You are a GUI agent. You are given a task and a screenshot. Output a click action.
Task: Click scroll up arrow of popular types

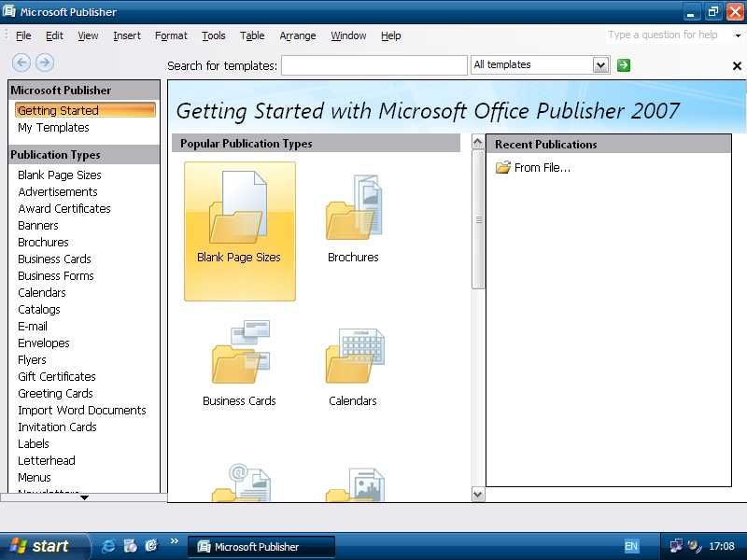tap(478, 143)
